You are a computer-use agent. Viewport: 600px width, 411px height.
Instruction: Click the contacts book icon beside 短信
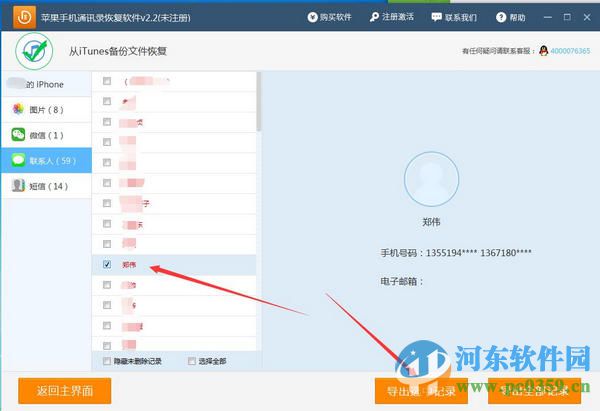point(18,186)
